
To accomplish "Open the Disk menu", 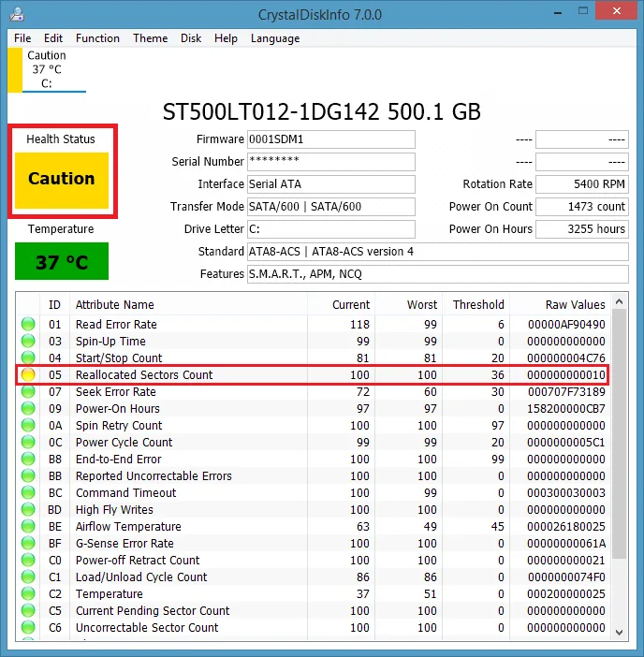I will click(x=191, y=38).
